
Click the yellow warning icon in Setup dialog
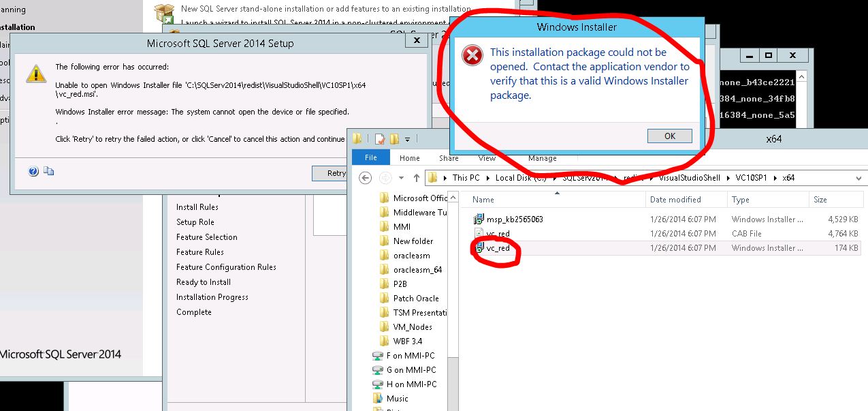click(36, 74)
